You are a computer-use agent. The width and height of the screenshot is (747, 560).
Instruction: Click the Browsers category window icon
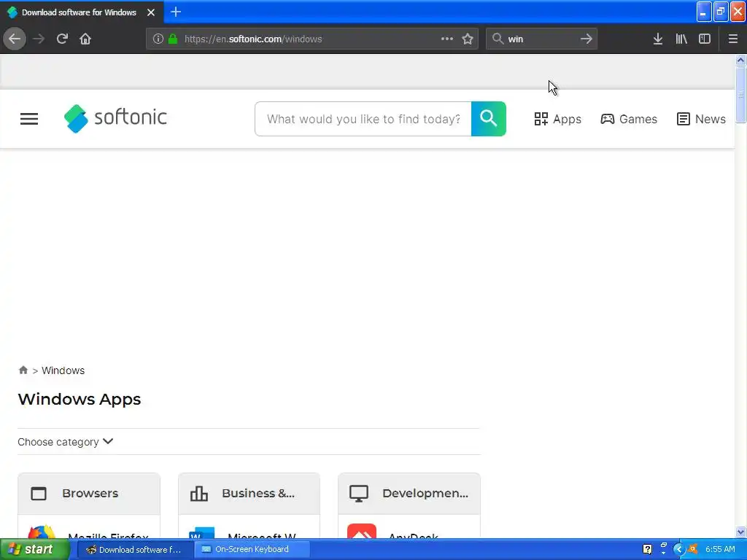(39, 494)
